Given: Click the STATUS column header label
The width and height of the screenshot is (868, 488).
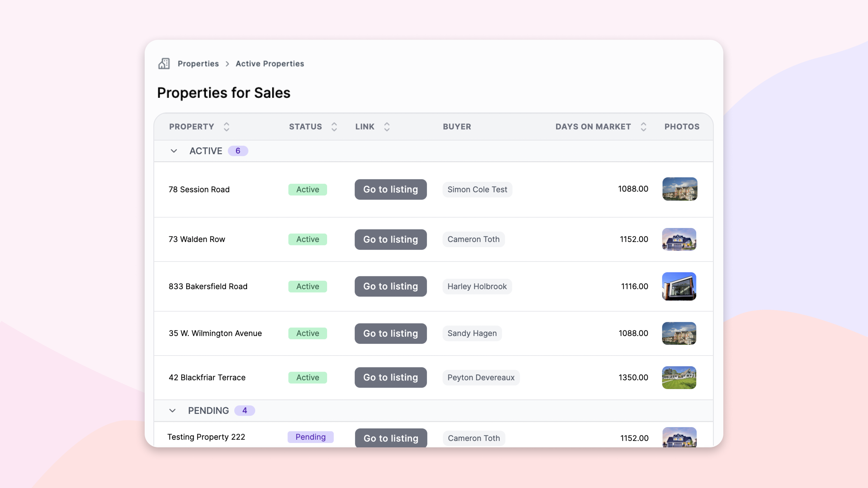Looking at the screenshot, I should point(305,127).
